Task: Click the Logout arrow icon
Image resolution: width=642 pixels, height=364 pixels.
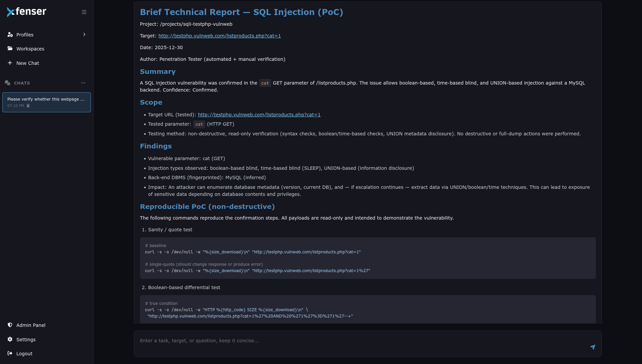Action: 10,353
